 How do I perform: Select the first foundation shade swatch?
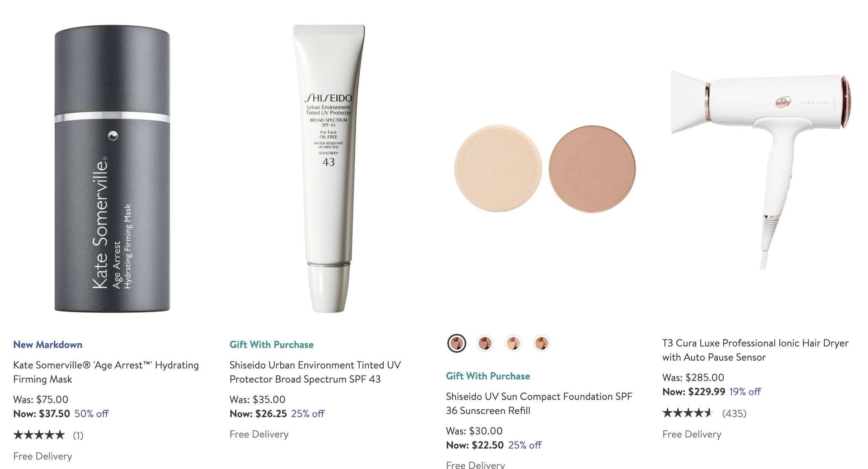457,343
